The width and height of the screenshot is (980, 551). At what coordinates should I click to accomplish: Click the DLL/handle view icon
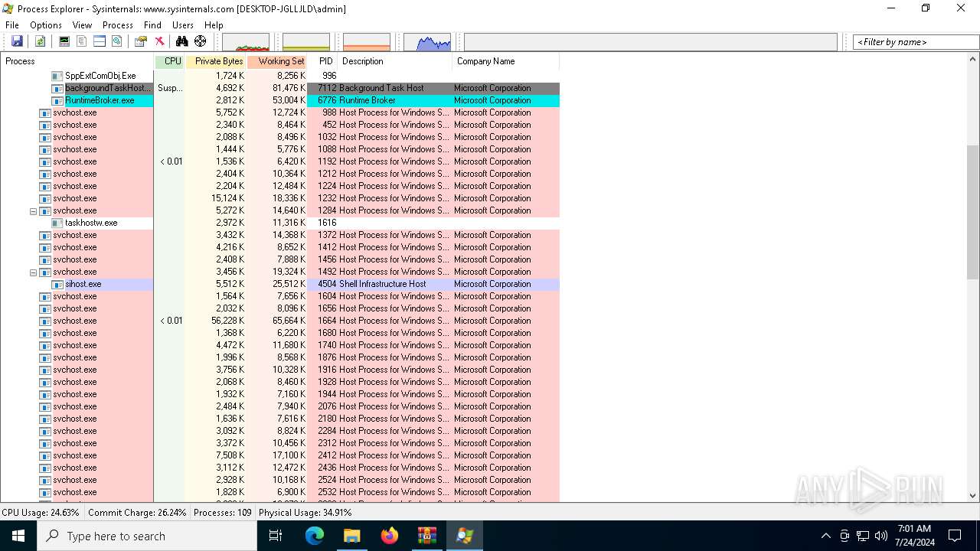117,41
